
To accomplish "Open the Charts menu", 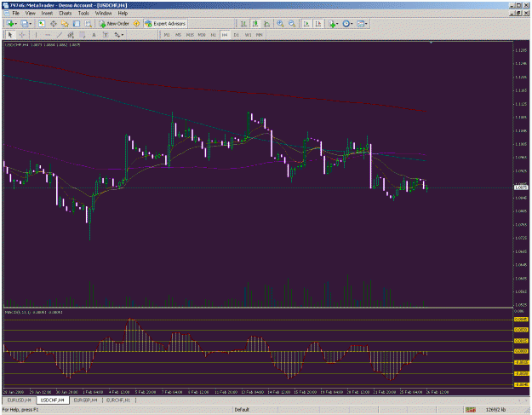I will pos(66,14).
